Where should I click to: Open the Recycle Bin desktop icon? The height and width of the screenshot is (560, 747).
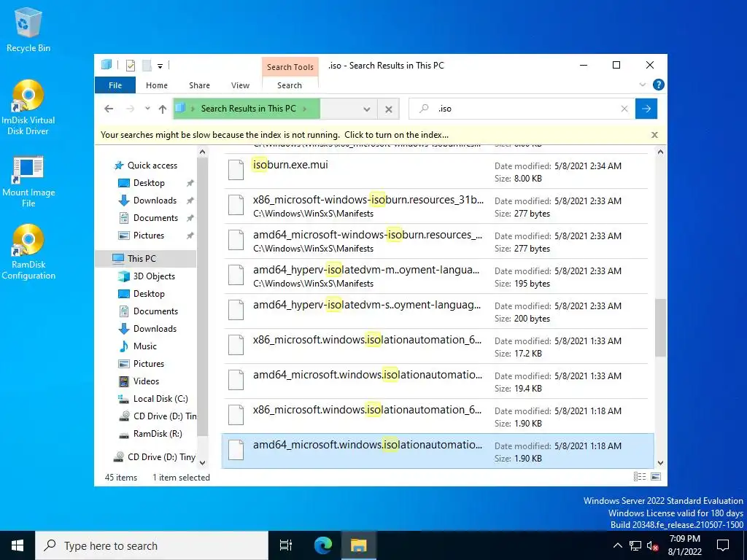click(28, 29)
